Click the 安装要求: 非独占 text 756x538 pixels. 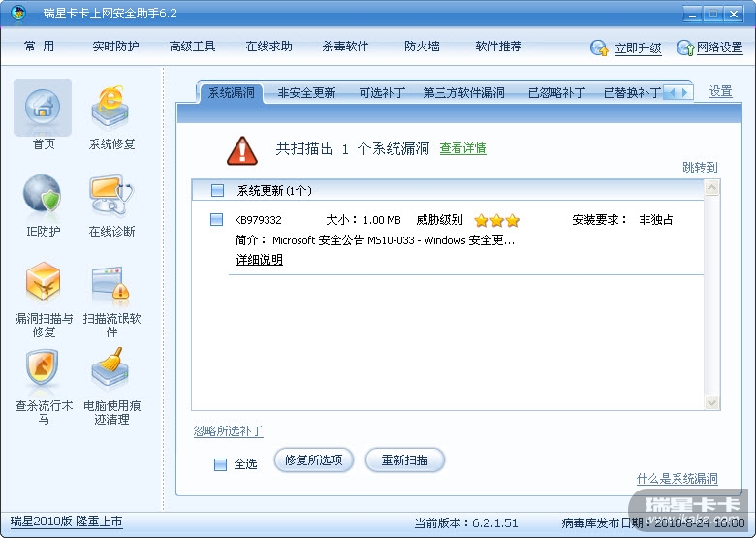(x=622, y=220)
